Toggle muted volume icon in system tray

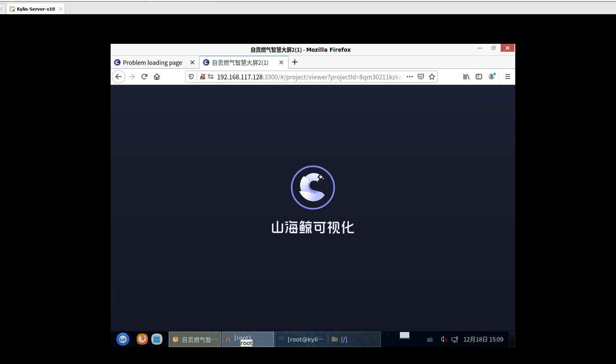click(444, 340)
